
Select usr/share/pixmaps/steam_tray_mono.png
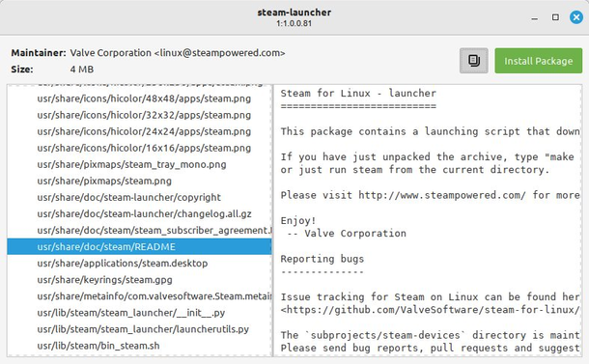pyautogui.click(x=139, y=164)
